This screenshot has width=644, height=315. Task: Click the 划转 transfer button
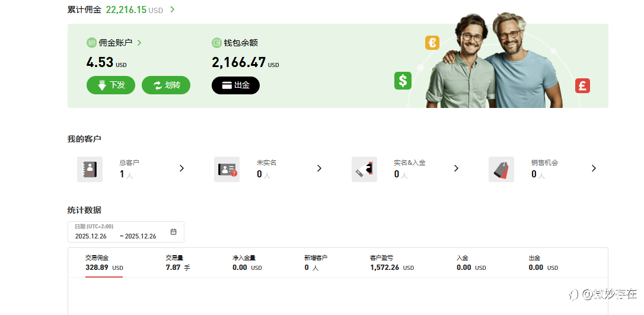tap(166, 85)
